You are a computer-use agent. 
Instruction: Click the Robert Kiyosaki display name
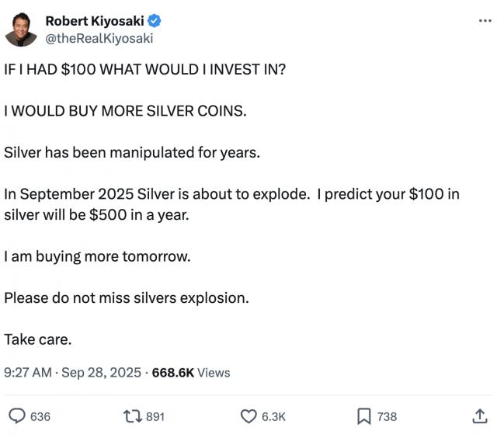pos(99,19)
